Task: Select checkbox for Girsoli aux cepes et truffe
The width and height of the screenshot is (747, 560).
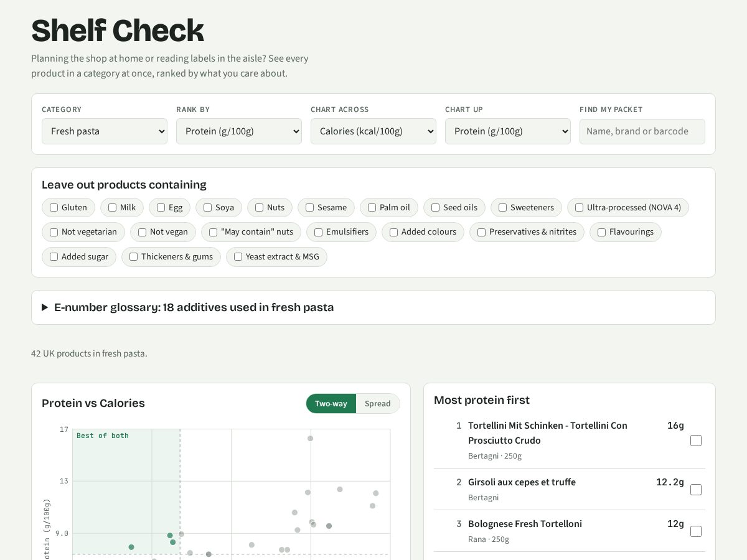Action: coord(696,490)
